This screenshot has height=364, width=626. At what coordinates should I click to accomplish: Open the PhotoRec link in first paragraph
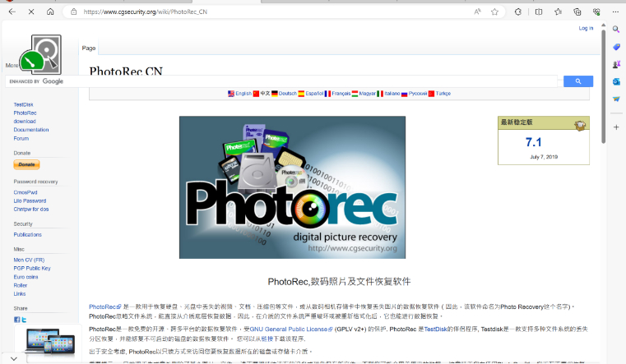coord(104,306)
